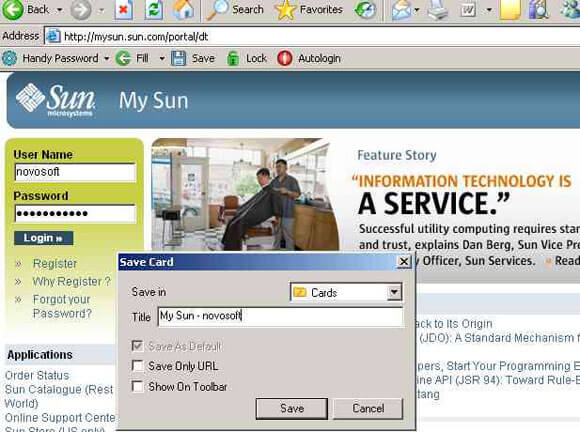
Task: Refresh the page with green arrows icon
Action: click(154, 10)
